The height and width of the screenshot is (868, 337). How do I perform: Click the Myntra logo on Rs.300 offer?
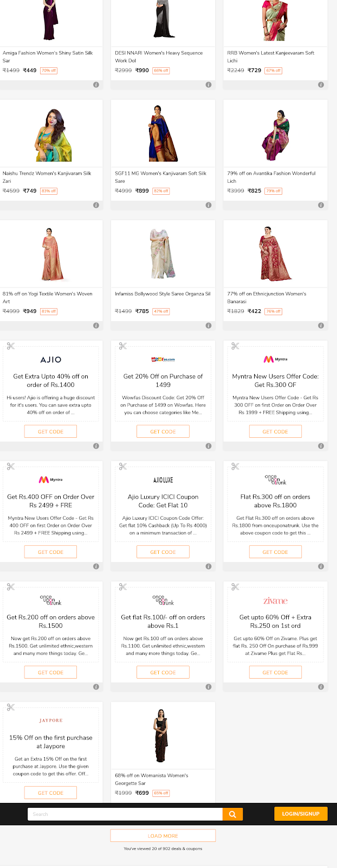coord(275,359)
